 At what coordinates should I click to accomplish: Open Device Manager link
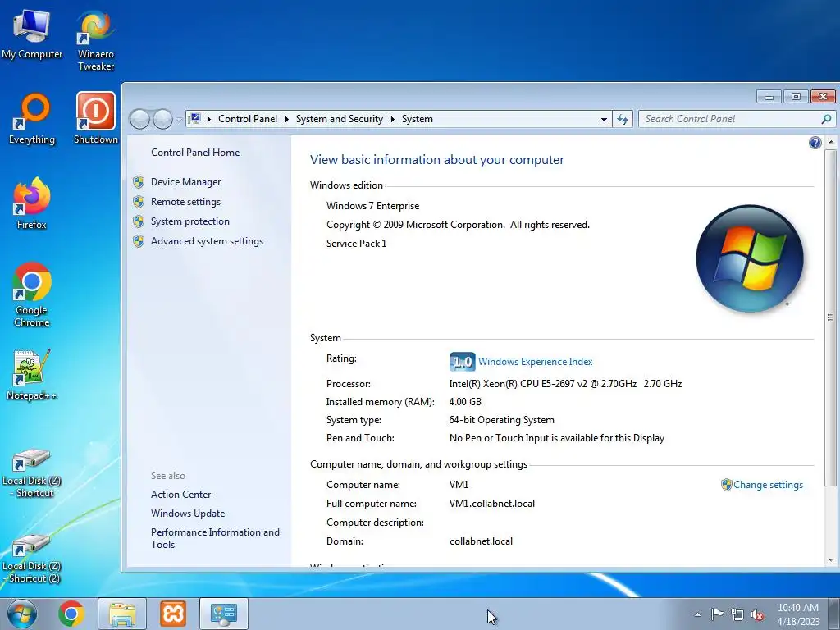[185, 182]
